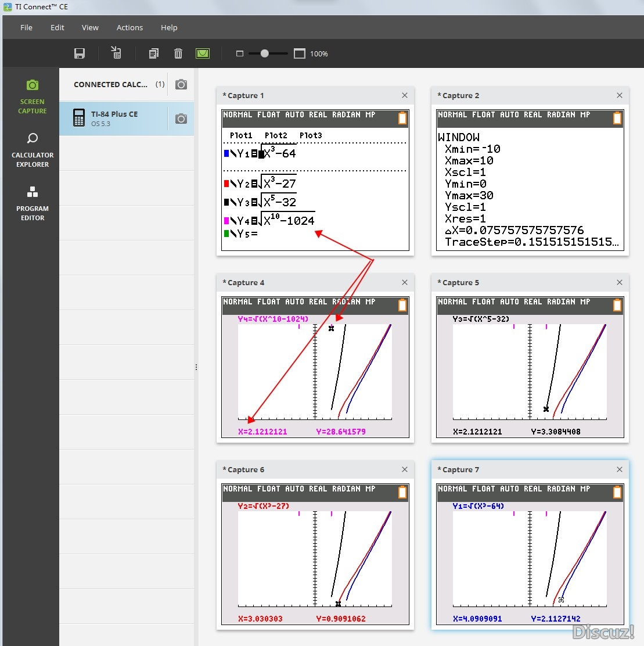Capture the TI-84 Plus CE screen
Image resolution: width=644 pixels, height=646 pixels.
point(181,119)
